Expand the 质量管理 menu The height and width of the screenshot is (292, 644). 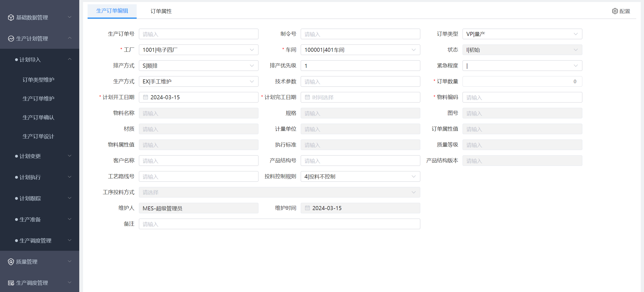coord(40,262)
